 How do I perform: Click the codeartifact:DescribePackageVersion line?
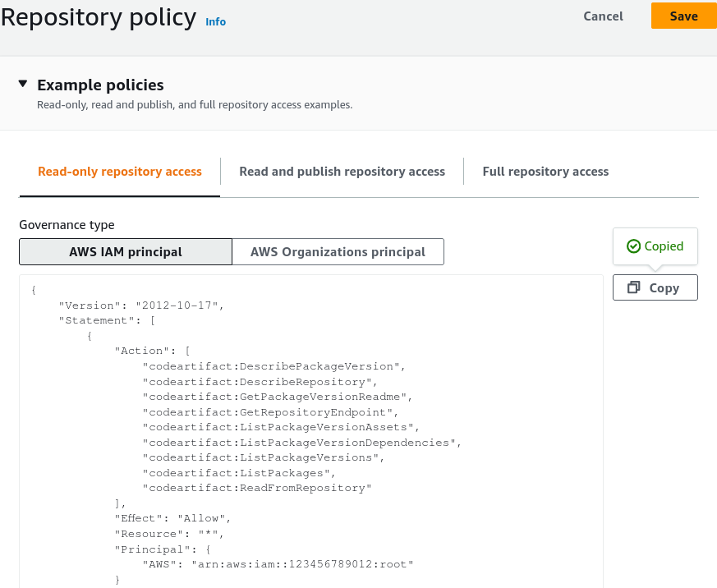point(273,366)
